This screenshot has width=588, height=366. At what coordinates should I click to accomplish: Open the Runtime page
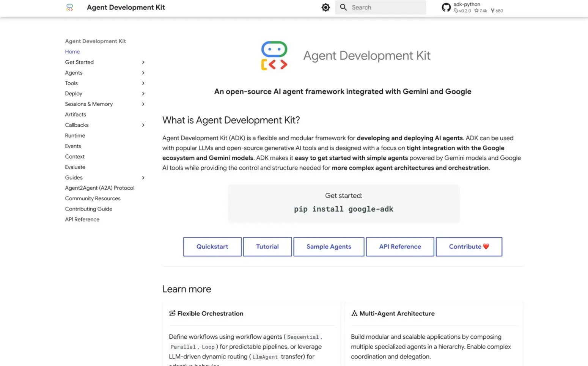(x=75, y=135)
